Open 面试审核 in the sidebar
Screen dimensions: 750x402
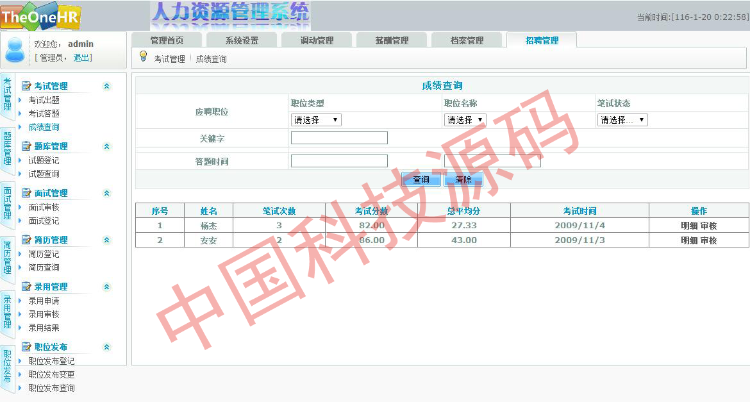tap(44, 207)
